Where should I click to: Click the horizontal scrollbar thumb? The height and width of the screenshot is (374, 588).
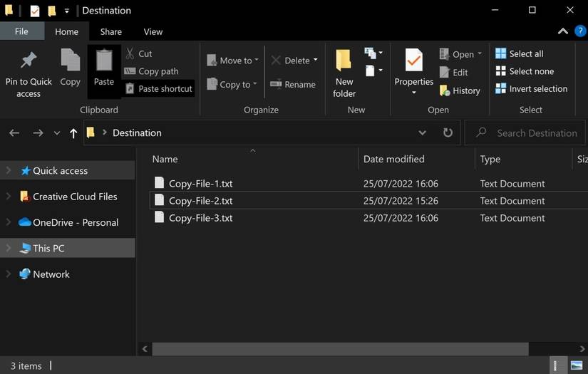(340, 349)
